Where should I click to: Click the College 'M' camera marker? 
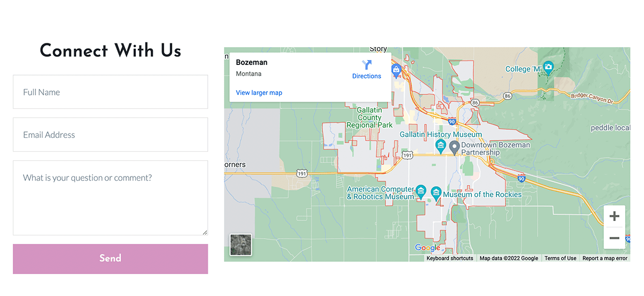[x=548, y=68]
